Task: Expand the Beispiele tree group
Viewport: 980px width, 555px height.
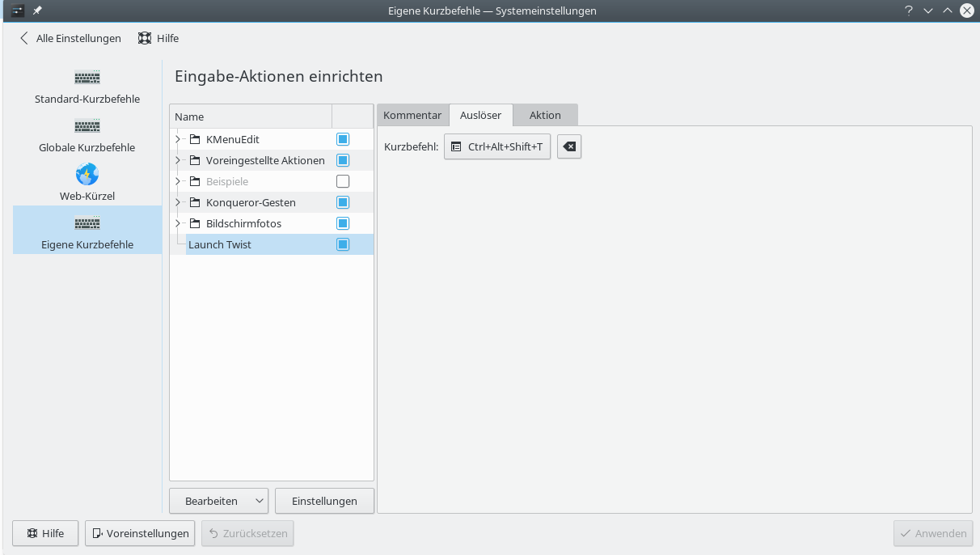Action: (178, 181)
